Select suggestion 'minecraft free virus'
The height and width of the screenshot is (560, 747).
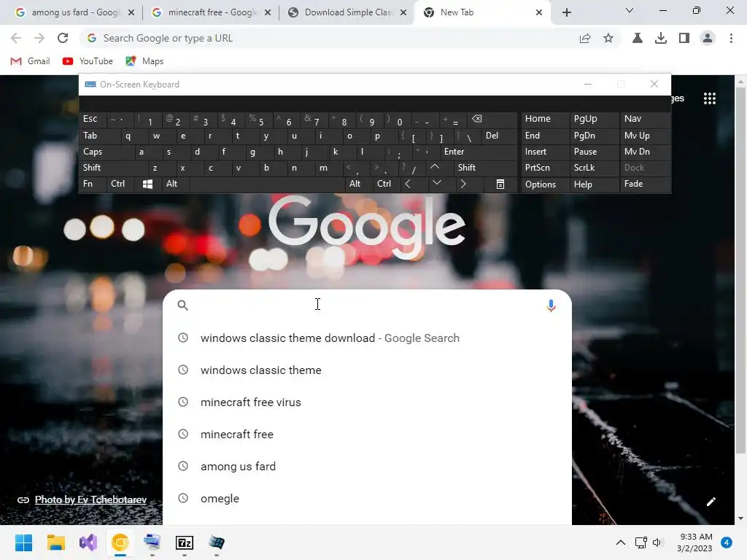coord(367,402)
